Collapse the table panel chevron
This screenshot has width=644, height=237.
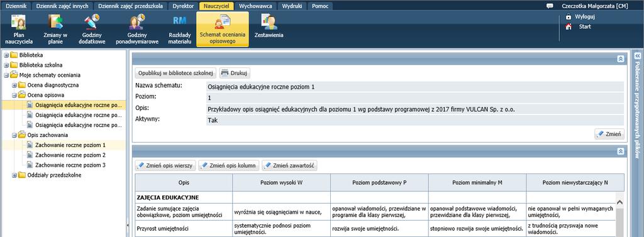click(621, 152)
